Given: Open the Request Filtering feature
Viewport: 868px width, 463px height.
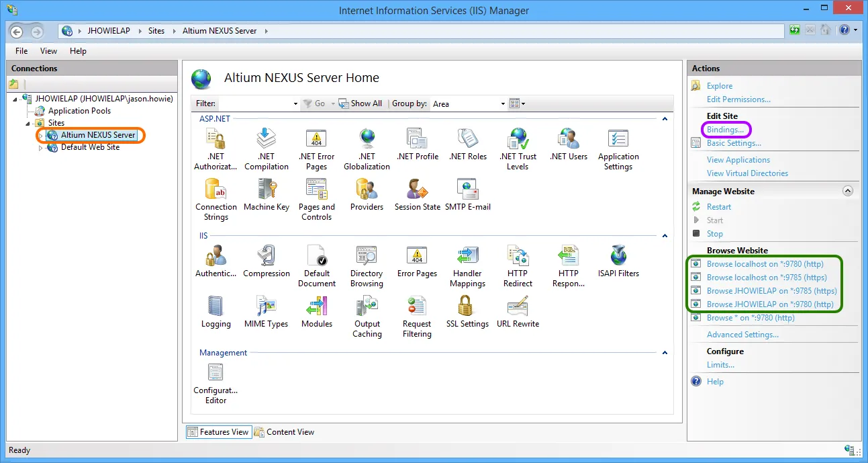Looking at the screenshot, I should [x=417, y=317].
